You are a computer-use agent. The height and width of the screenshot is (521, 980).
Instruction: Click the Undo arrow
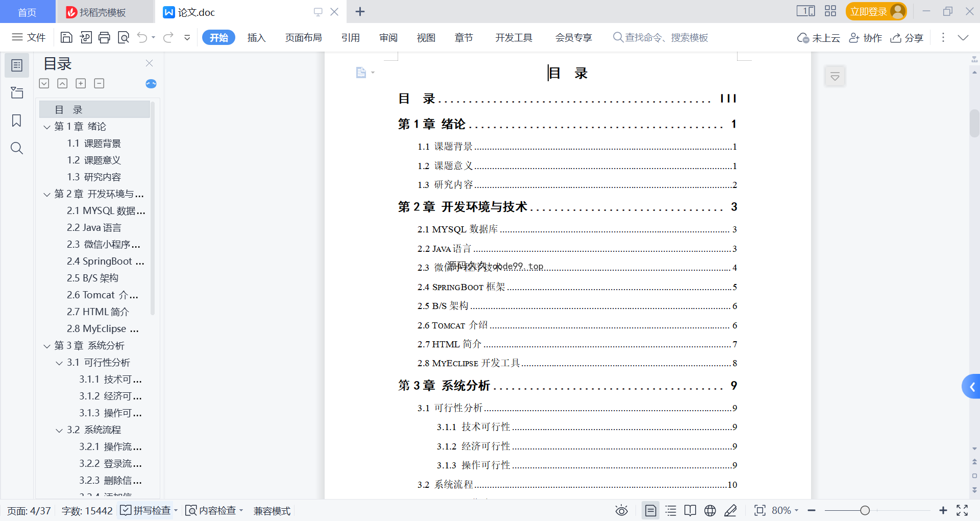point(142,37)
